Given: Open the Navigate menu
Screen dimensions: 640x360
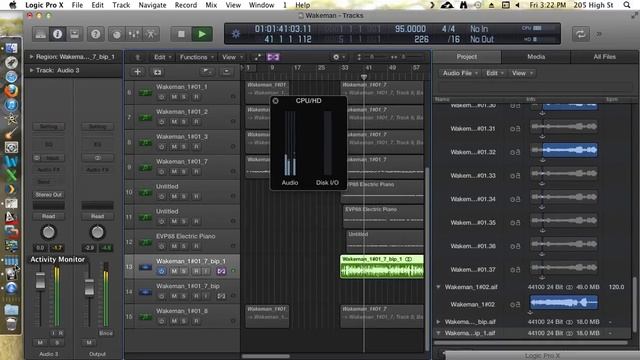Looking at the screenshot, I should click(x=152, y=5).
